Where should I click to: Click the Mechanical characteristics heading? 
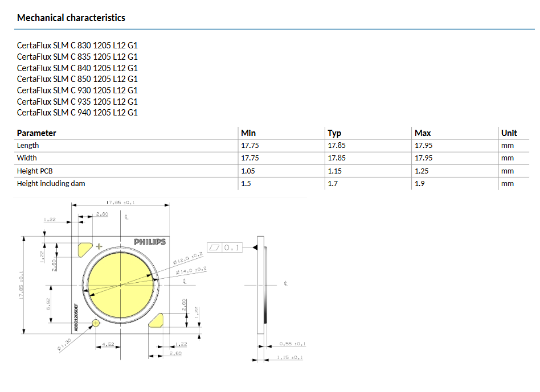71,18
